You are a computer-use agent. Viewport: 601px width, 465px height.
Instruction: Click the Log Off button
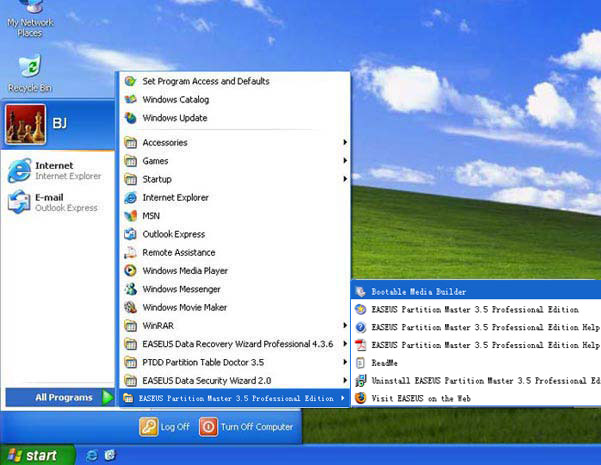point(164,427)
